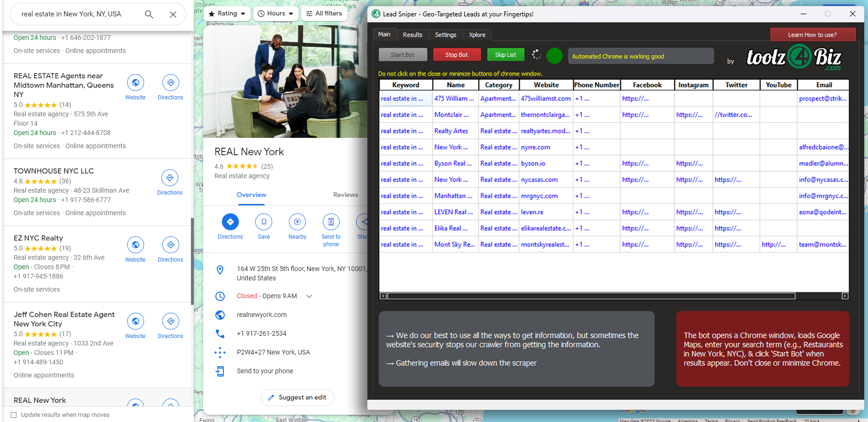This screenshot has height=422, width=868.
Task: Click the search magnifier icon in Maps
Action: tap(149, 15)
